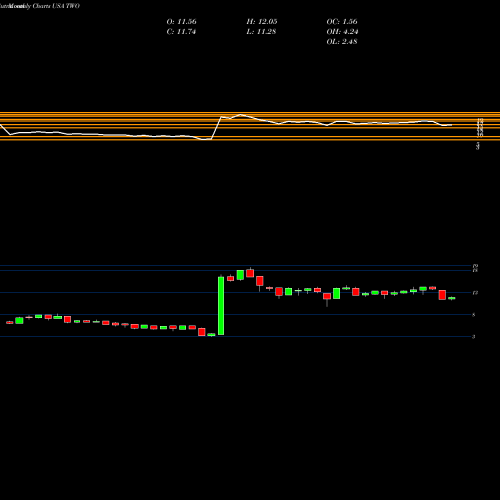Select the tallest green candlestick in the chart
The image size is (500, 500).
pos(221,305)
